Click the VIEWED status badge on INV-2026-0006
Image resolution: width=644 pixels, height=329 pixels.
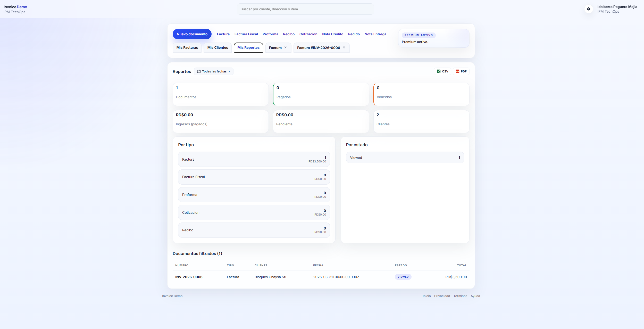pos(403,277)
